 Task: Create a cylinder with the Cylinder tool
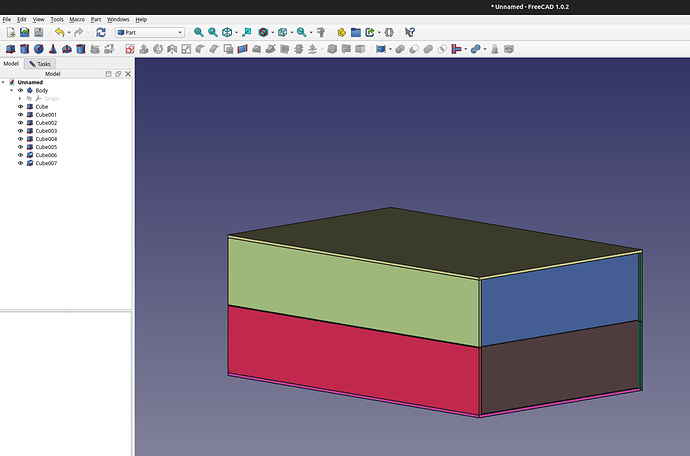pyautogui.click(x=25, y=48)
